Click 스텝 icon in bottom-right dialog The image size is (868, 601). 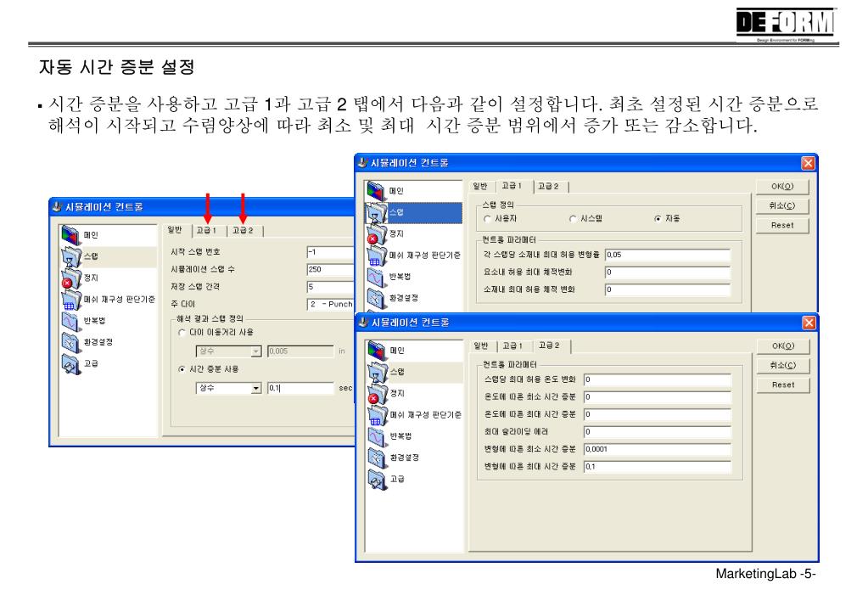tap(378, 372)
